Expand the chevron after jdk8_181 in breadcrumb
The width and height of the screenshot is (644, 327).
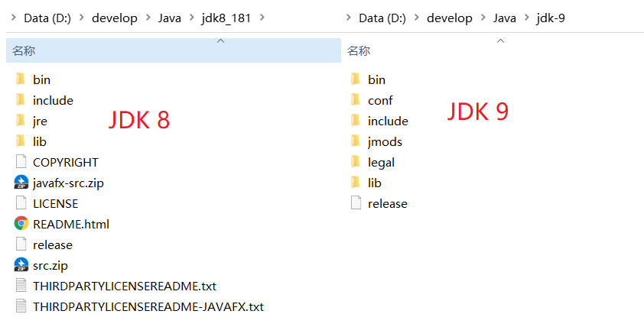click(x=262, y=18)
